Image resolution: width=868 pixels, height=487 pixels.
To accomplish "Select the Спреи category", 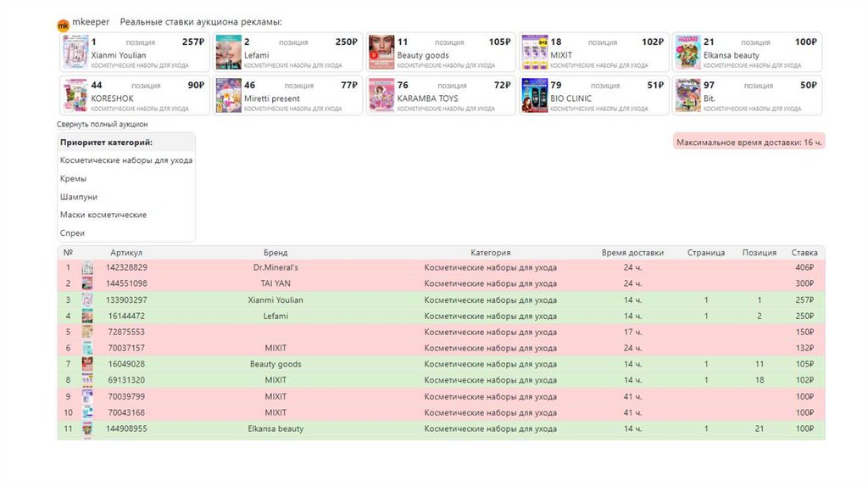I will tap(73, 232).
